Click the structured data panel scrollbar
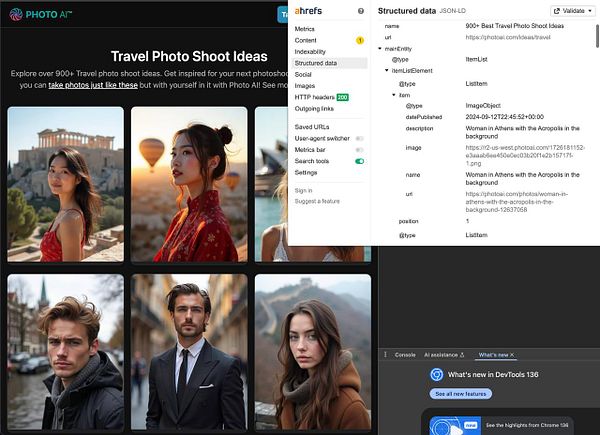This screenshot has height=435, width=600. pos(597,36)
